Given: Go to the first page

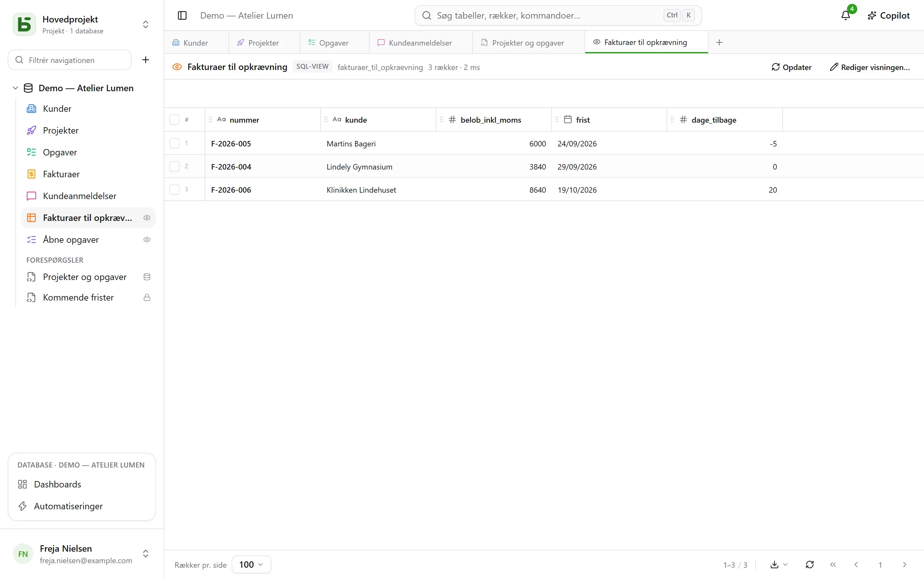Looking at the screenshot, I should (x=833, y=565).
